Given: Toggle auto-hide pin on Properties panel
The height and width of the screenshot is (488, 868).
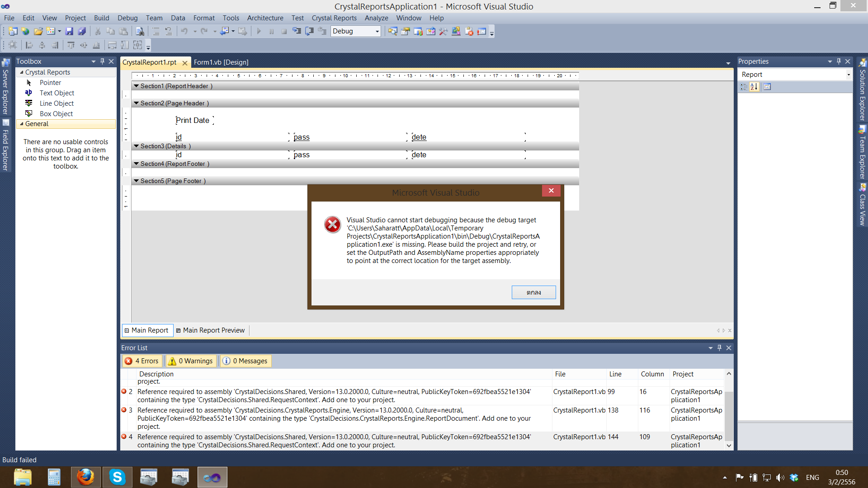Looking at the screenshot, I should pos(839,61).
